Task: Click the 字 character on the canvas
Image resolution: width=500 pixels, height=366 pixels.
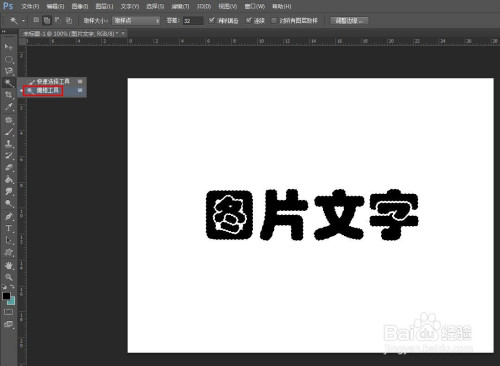Action: coord(394,214)
